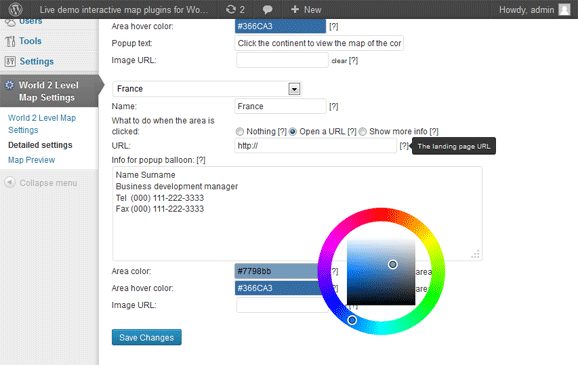
Task: Go to World 2 Level Map Settings submenu link
Action: pos(42,124)
